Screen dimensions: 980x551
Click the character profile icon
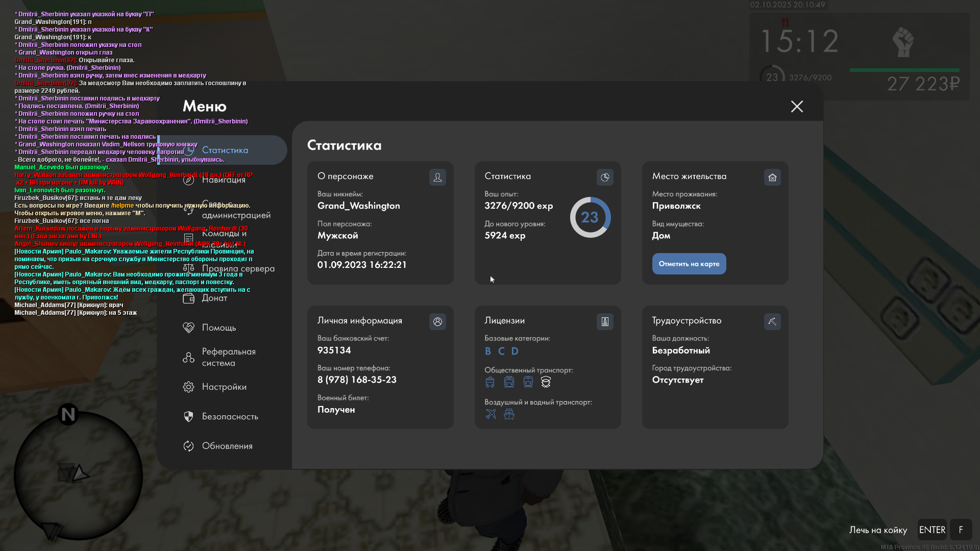[x=437, y=177]
